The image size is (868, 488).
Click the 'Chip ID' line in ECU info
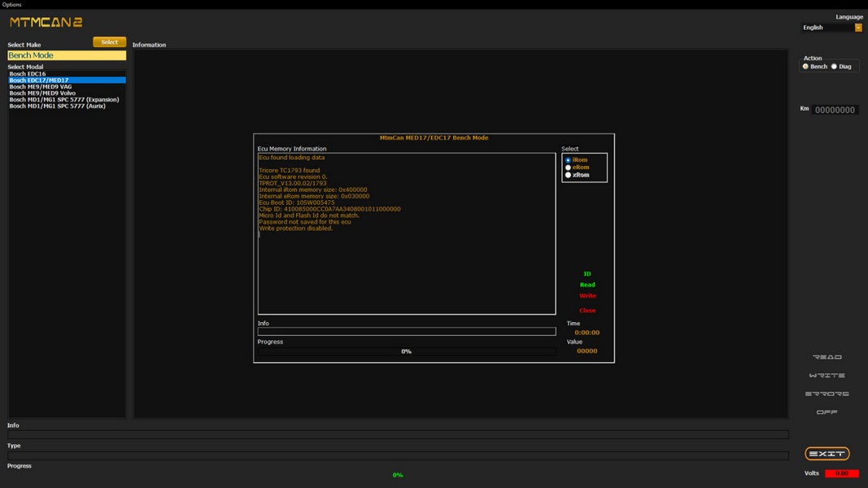point(330,209)
